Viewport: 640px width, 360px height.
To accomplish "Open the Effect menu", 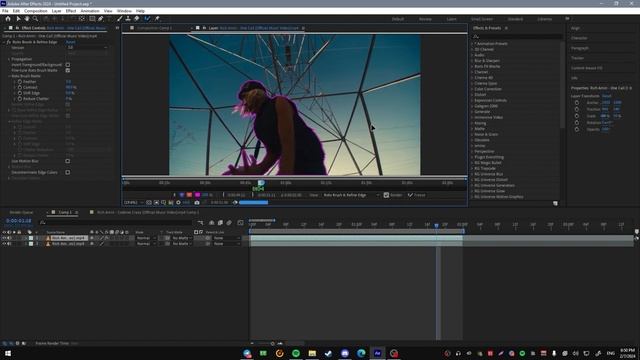I will click(x=71, y=11).
